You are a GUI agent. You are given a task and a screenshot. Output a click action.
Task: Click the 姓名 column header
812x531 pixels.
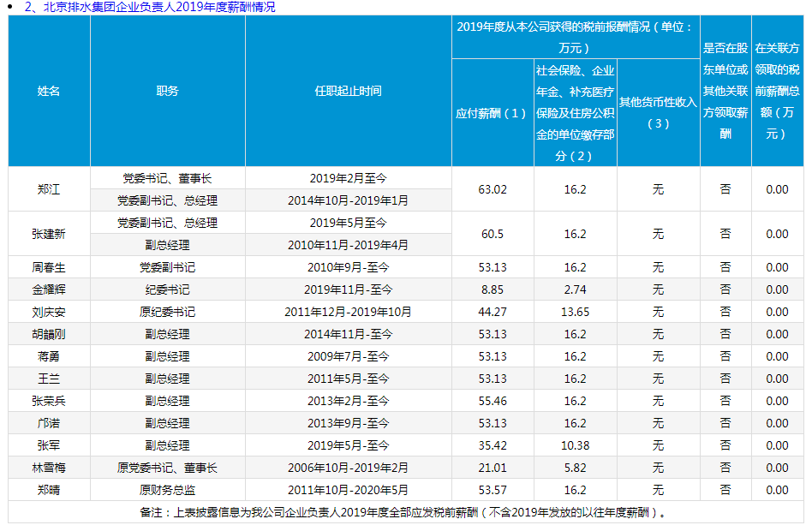tap(49, 91)
